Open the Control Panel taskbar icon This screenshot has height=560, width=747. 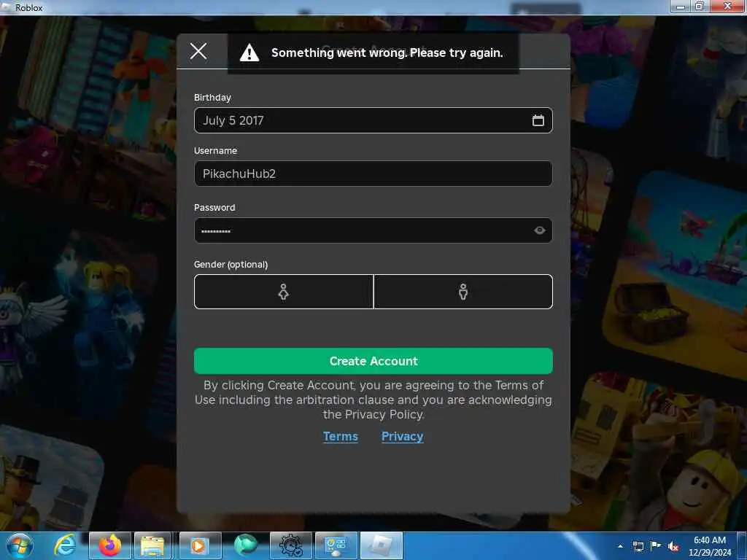tap(336, 545)
